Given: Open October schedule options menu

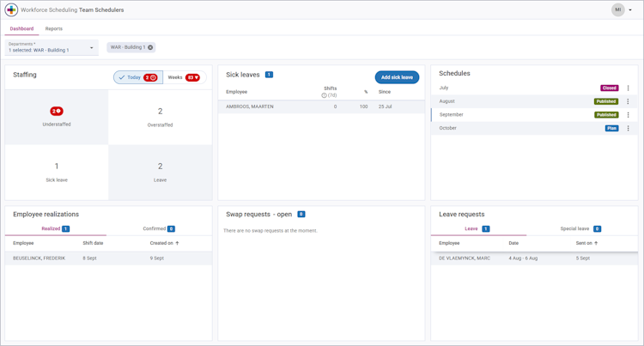Looking at the screenshot, I should tap(628, 129).
